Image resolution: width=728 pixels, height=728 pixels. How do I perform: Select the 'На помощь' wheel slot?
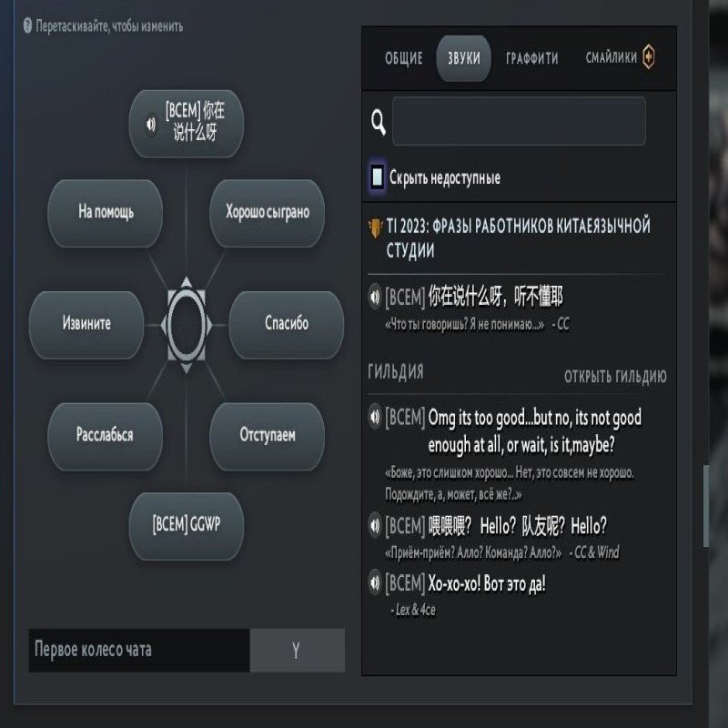coord(106,213)
